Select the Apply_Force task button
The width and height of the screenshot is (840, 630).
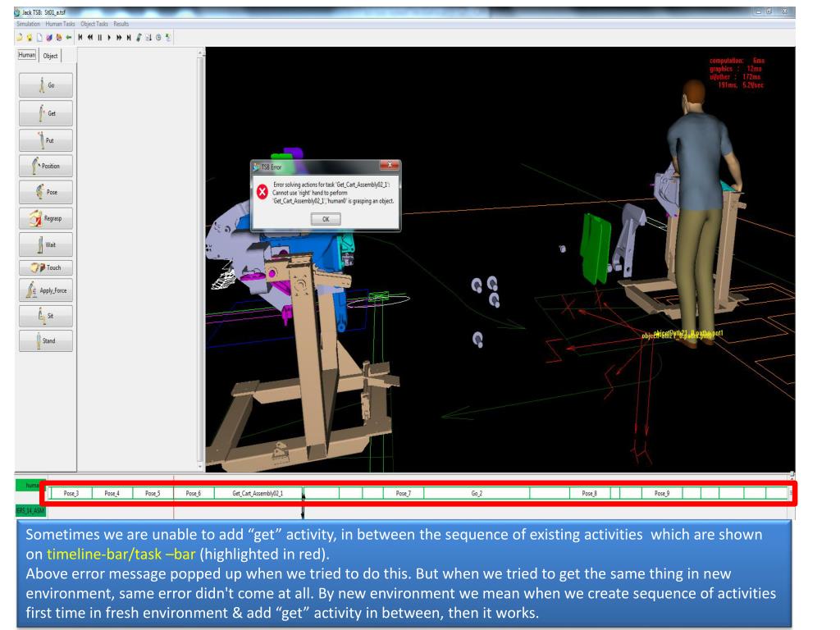[45, 290]
